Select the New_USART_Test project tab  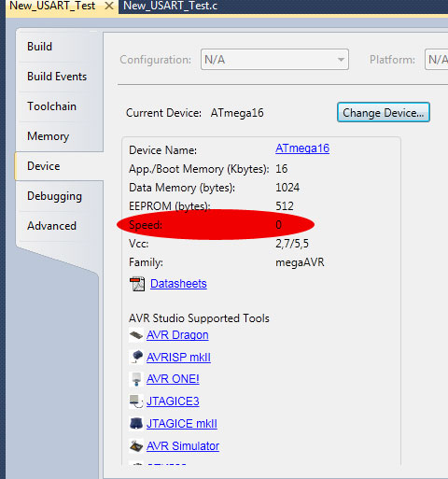coord(52,6)
